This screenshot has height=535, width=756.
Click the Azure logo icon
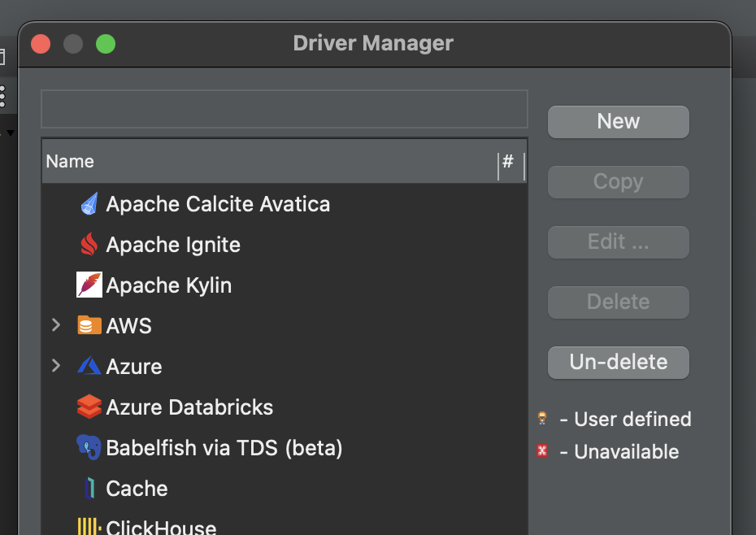[89, 367]
